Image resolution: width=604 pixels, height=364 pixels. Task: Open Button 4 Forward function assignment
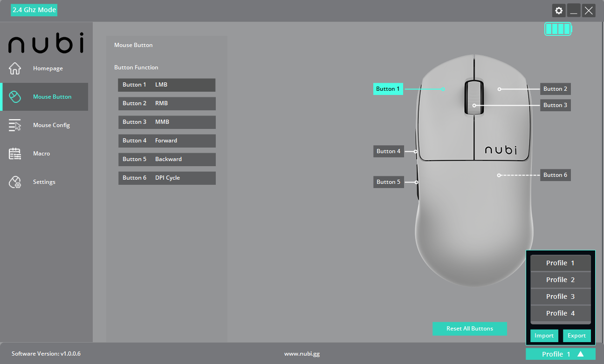click(167, 141)
